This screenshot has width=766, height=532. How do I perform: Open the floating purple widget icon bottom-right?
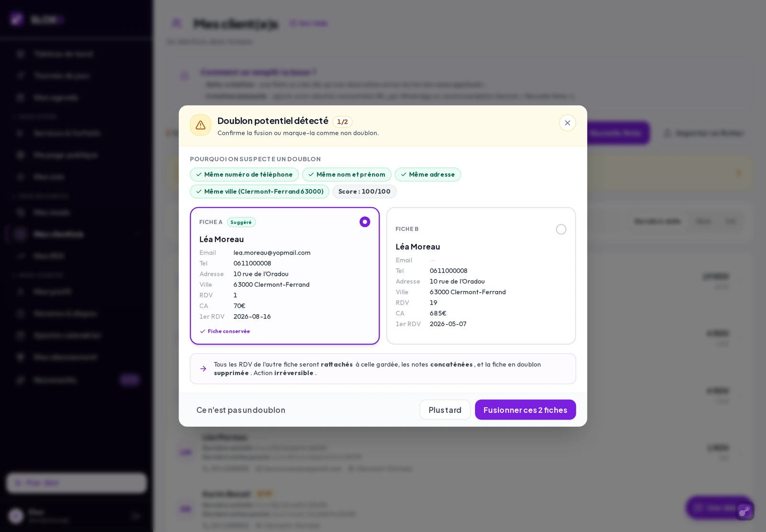click(744, 511)
